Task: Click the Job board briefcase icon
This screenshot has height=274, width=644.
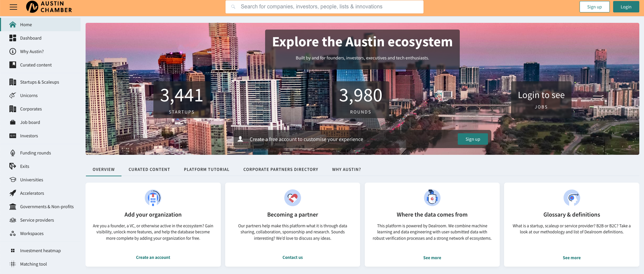Action: tap(13, 122)
